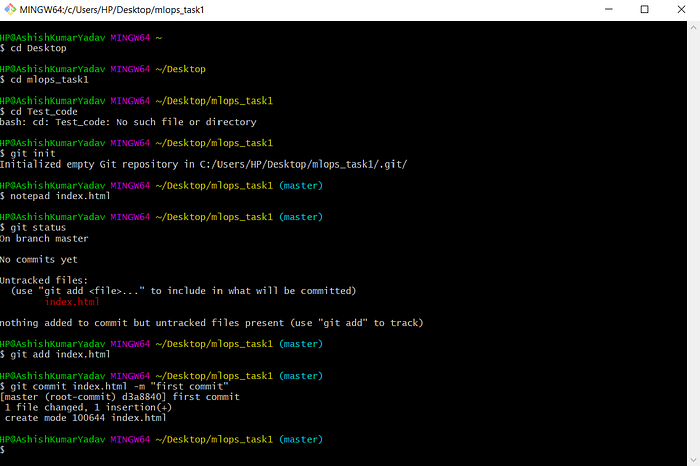Click the 'Initialized empty Git repository' output line
The width and height of the screenshot is (700, 466).
click(204, 164)
